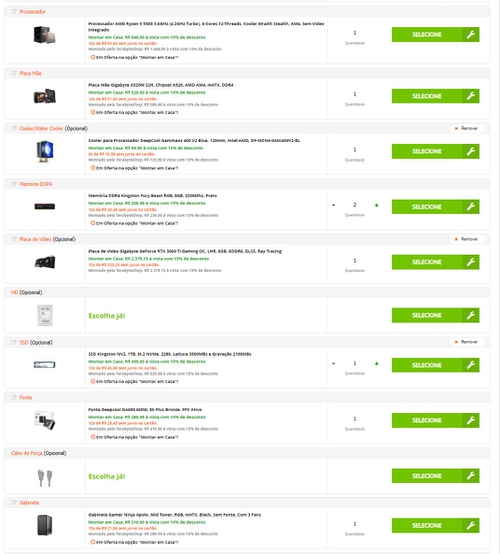Click the edit icon beside Processador heading

14,12
